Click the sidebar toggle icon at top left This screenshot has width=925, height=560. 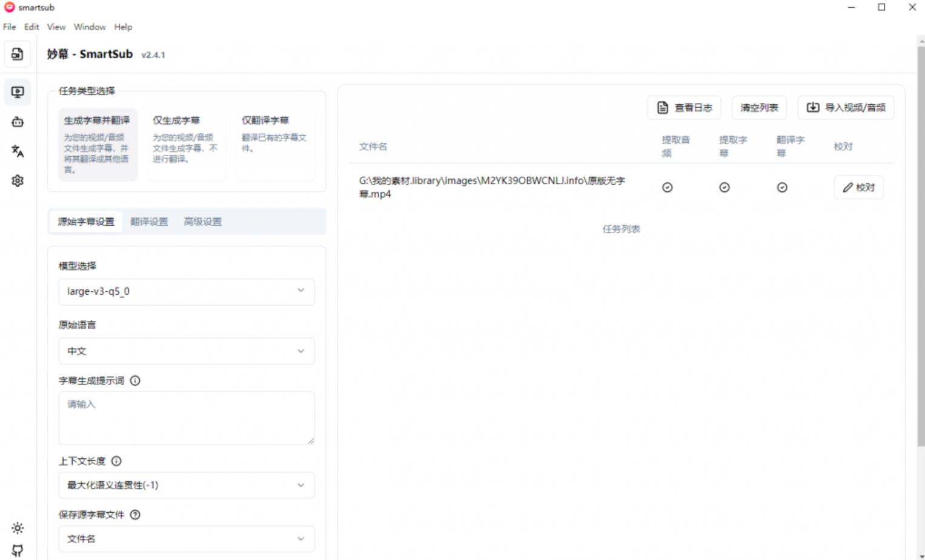click(18, 54)
